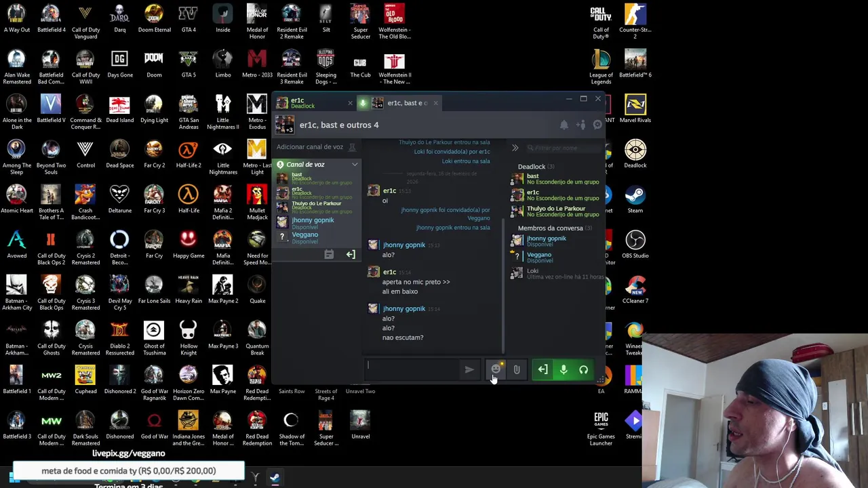Select the Steam desktop icon
The image size is (868, 488).
click(635, 200)
